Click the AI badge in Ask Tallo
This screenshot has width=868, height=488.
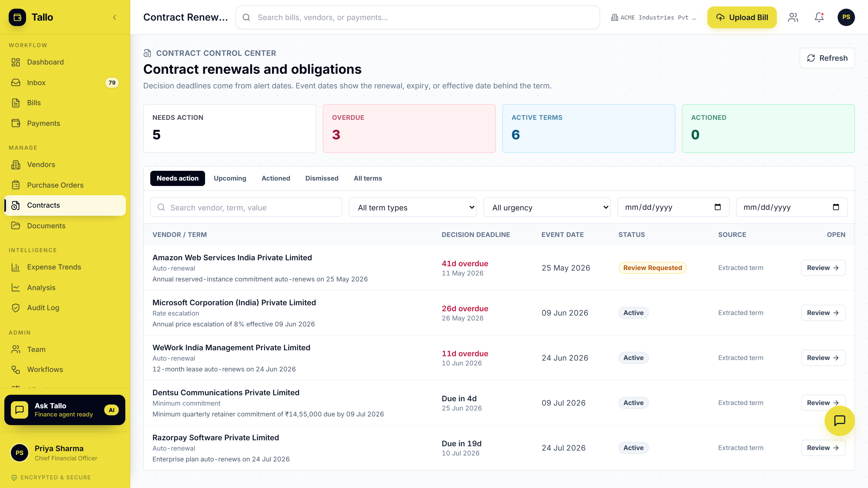(x=111, y=410)
